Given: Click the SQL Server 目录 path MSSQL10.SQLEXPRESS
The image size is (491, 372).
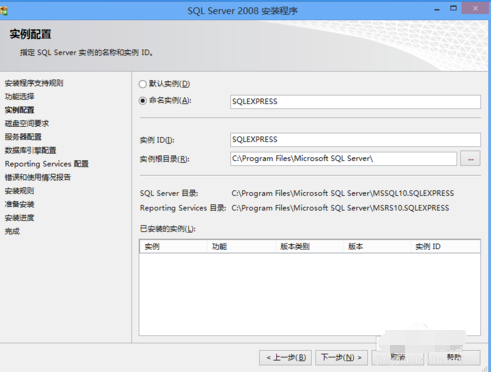Looking at the screenshot, I should tap(343, 193).
